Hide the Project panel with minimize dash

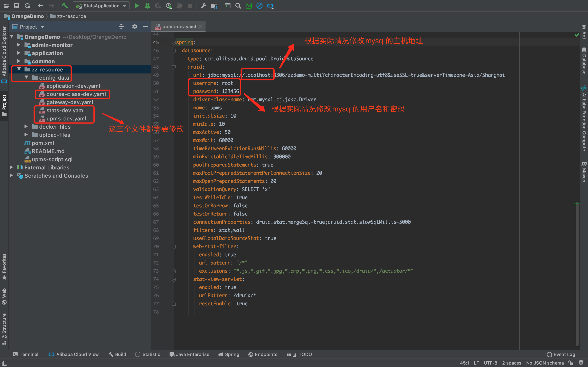click(145, 27)
